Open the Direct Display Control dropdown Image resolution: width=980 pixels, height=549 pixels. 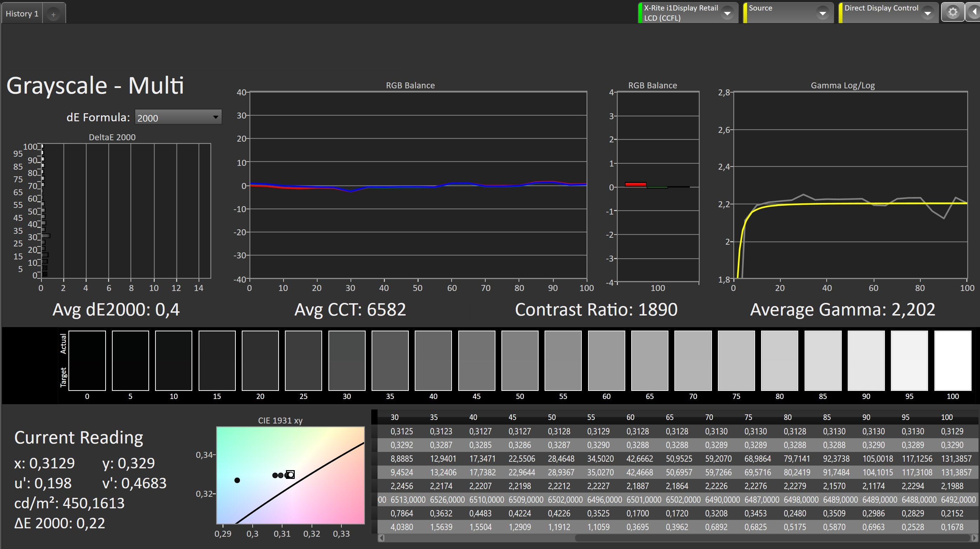[927, 13]
